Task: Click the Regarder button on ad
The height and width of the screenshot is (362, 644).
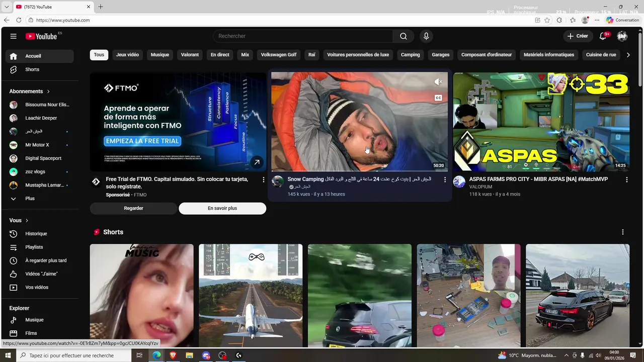Action: tap(133, 208)
